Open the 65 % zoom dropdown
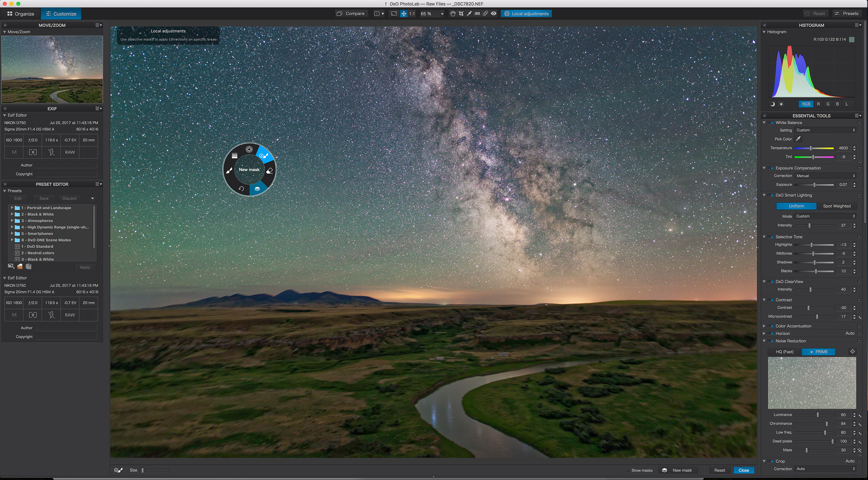This screenshot has height=480, width=868. [x=442, y=14]
